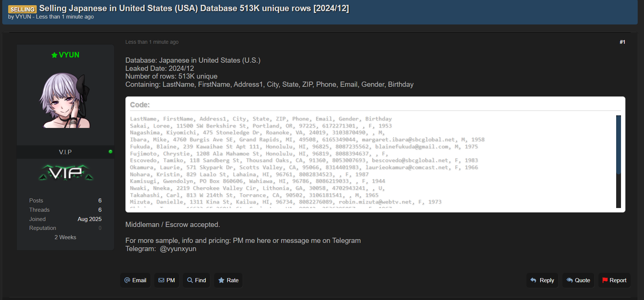
Task: Click the VIP badge image
Action: 66,173
